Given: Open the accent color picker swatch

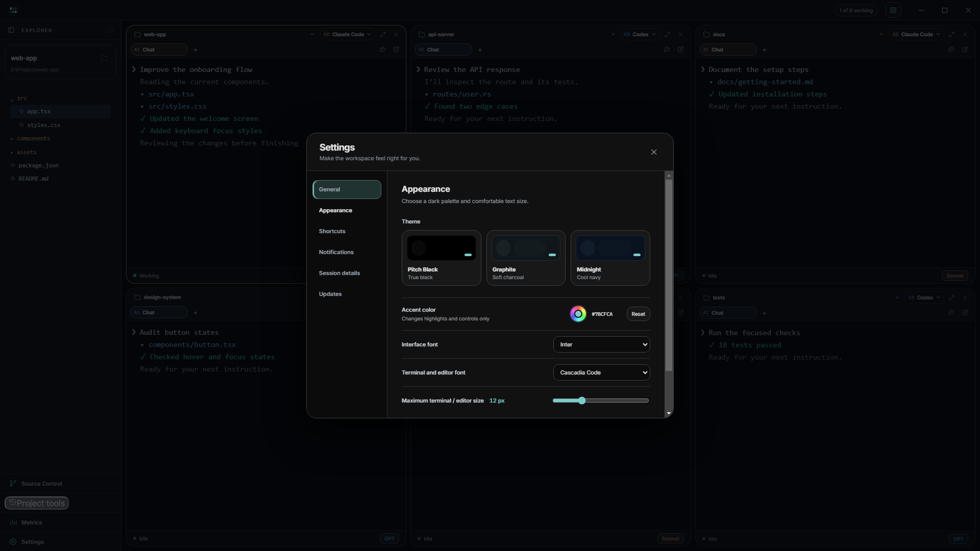Looking at the screenshot, I should (x=578, y=314).
